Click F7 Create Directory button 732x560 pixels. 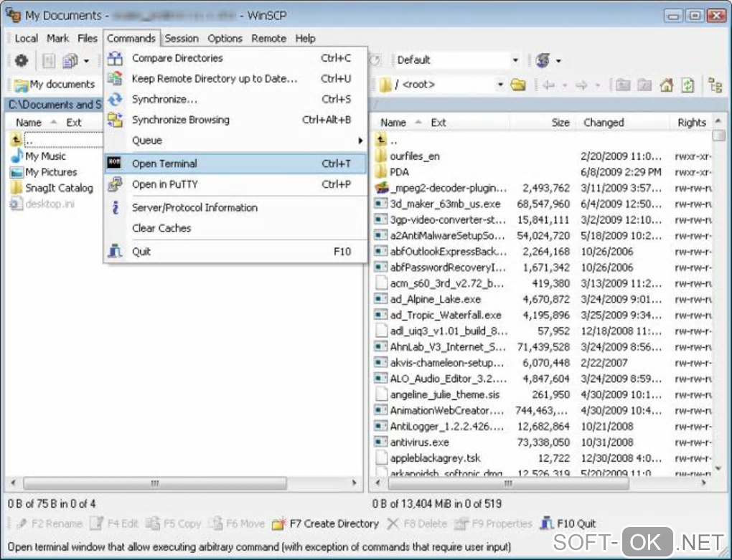[x=326, y=523]
